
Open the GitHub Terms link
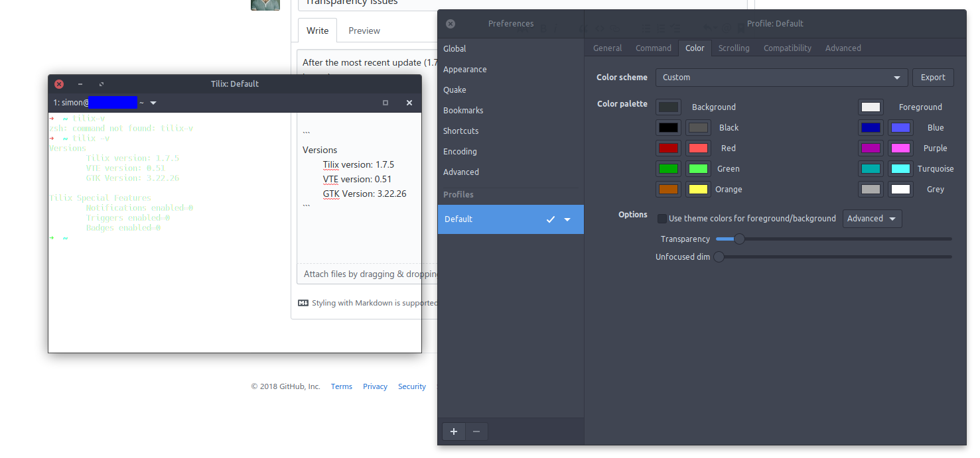tap(341, 386)
